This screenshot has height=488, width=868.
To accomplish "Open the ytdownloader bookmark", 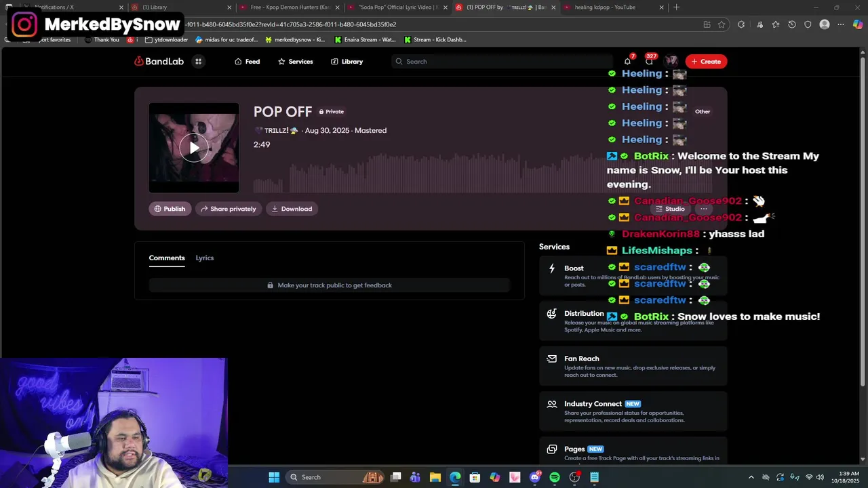I will tap(166, 40).
